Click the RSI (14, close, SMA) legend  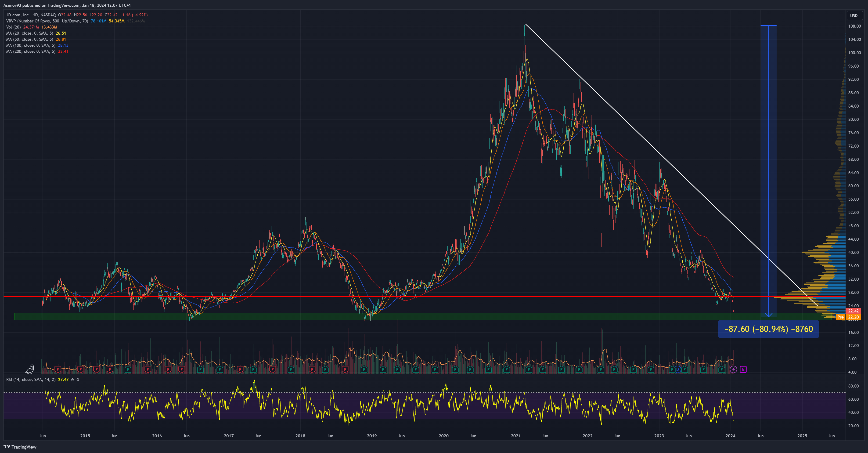(x=31, y=380)
